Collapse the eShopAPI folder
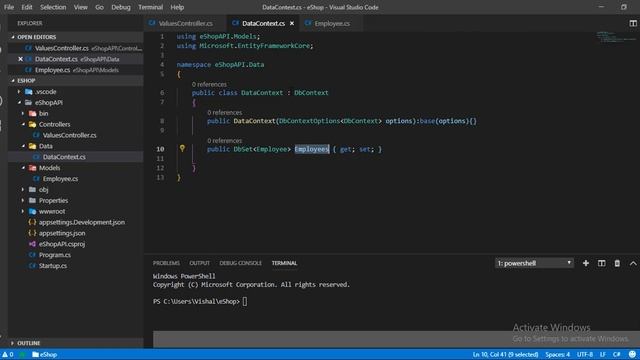This screenshot has height=360, width=640. coord(19,102)
